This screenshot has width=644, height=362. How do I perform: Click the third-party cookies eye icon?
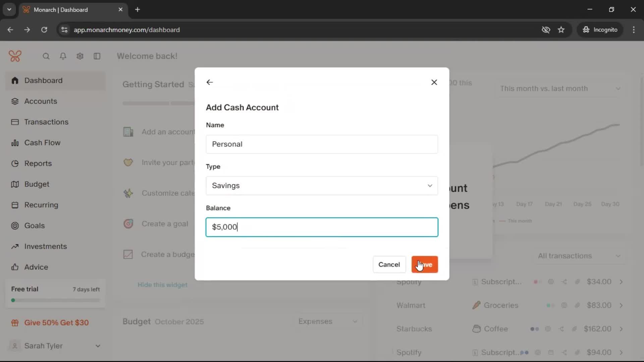(546, 30)
